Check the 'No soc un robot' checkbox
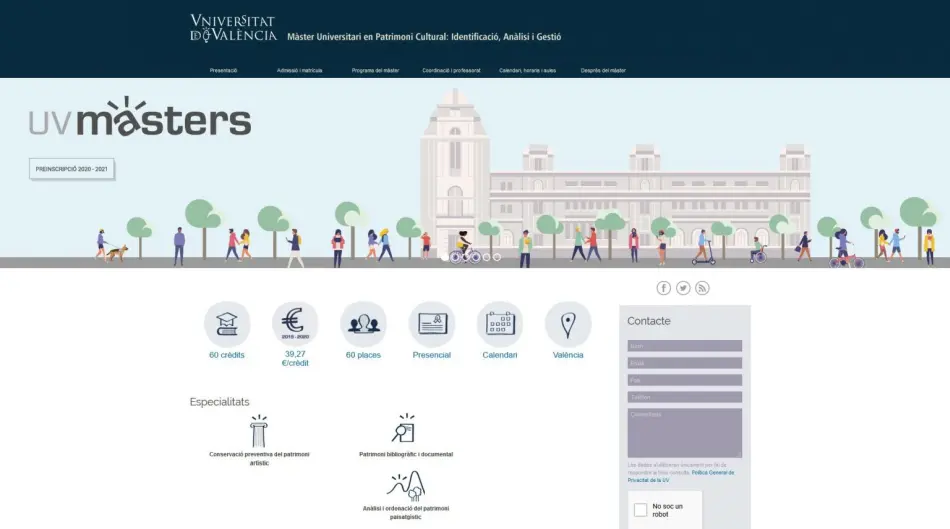 (641, 509)
